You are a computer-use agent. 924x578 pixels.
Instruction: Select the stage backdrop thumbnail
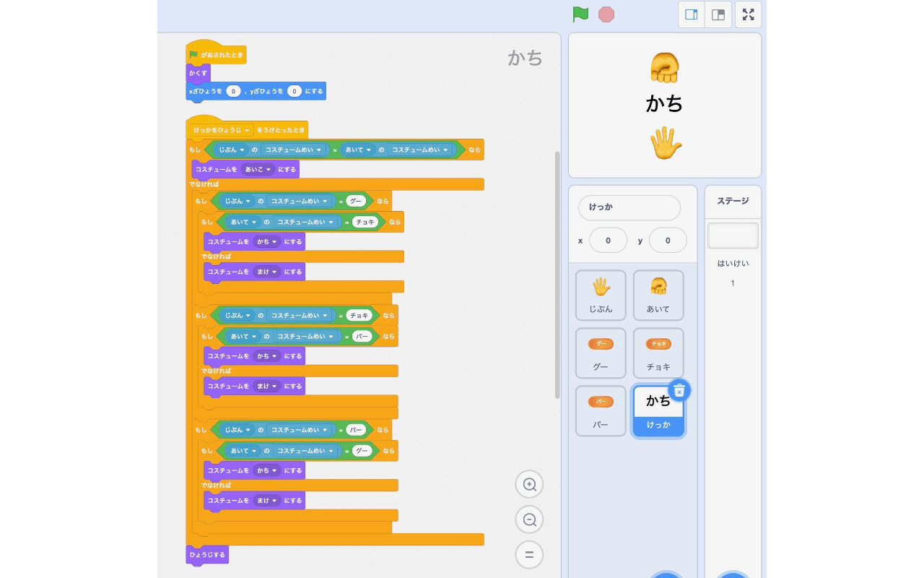coord(733,236)
